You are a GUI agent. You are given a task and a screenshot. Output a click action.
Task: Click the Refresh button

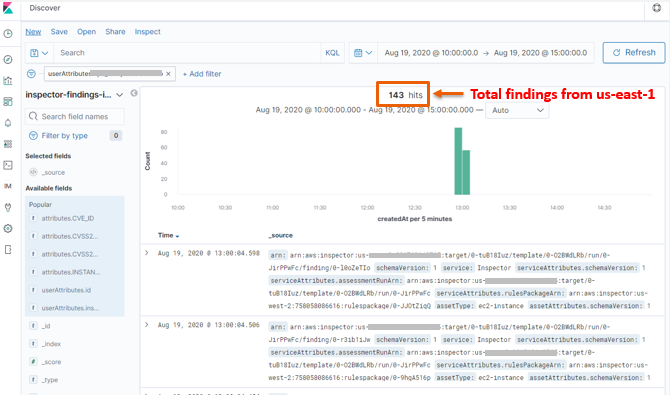click(634, 53)
